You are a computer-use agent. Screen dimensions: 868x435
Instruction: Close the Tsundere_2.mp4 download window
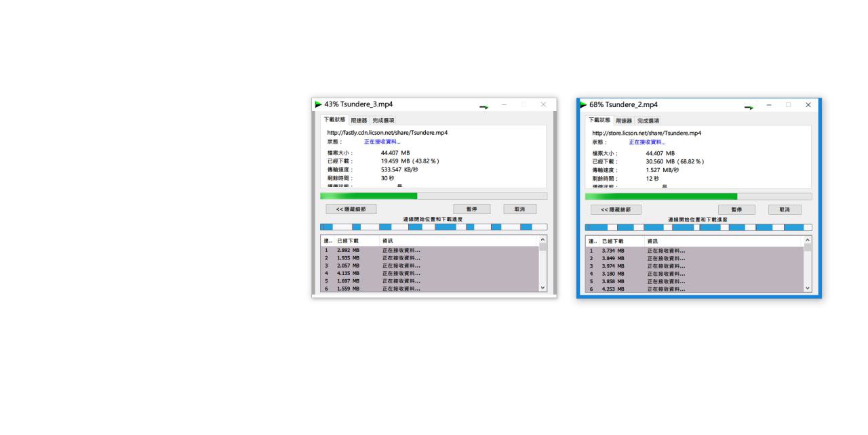808,105
